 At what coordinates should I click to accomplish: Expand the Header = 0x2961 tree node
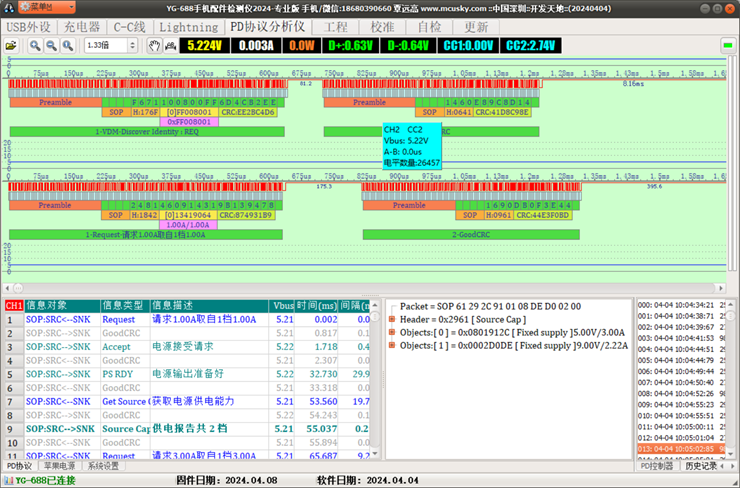click(392, 319)
